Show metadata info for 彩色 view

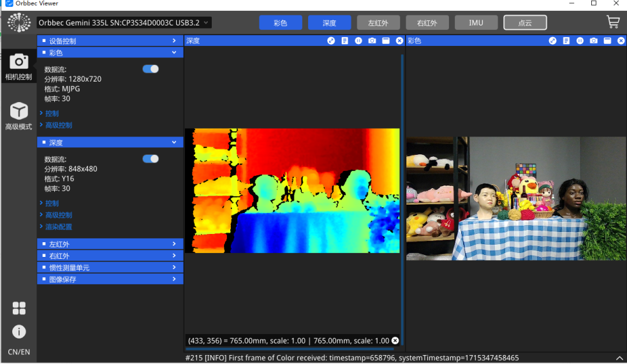566,41
